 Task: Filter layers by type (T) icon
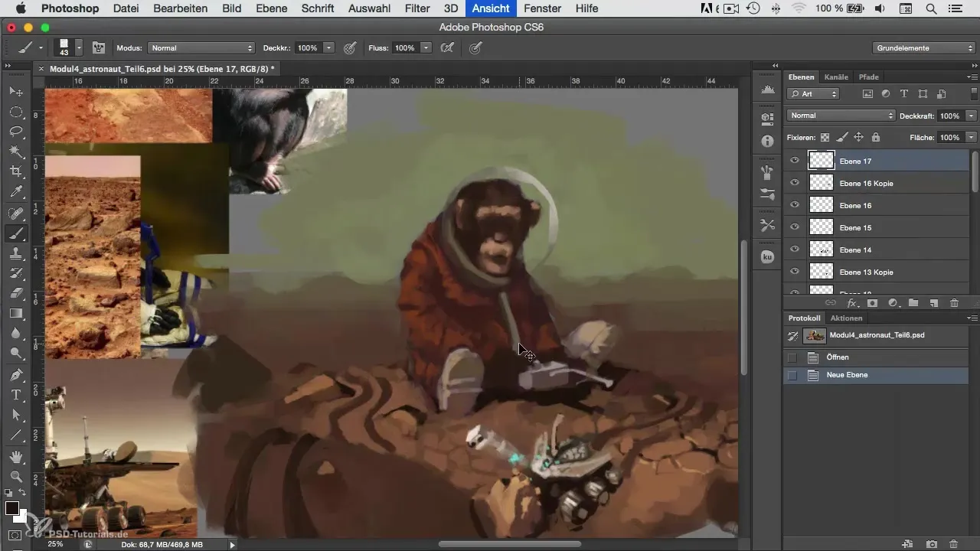904,94
